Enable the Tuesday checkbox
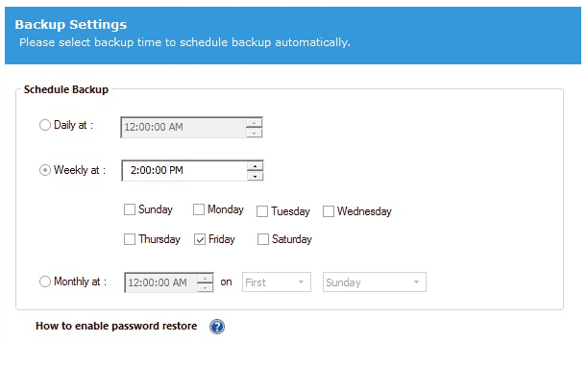 click(x=262, y=211)
